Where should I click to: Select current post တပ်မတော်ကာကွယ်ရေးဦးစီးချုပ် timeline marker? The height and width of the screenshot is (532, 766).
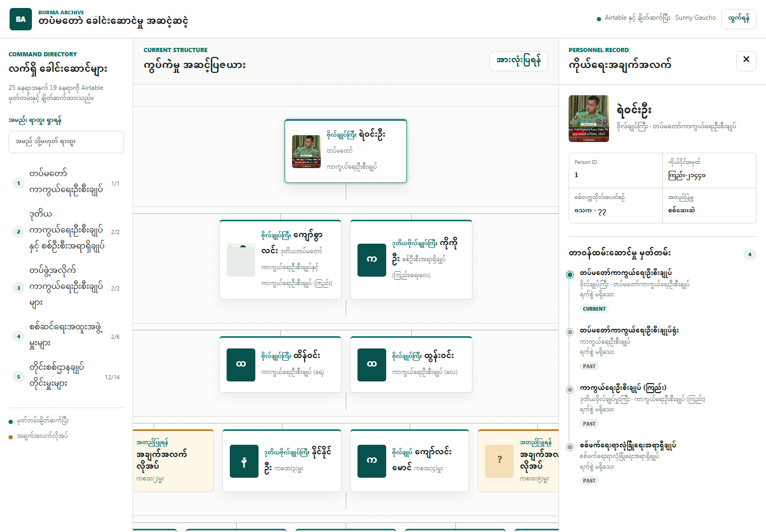pyautogui.click(x=570, y=275)
